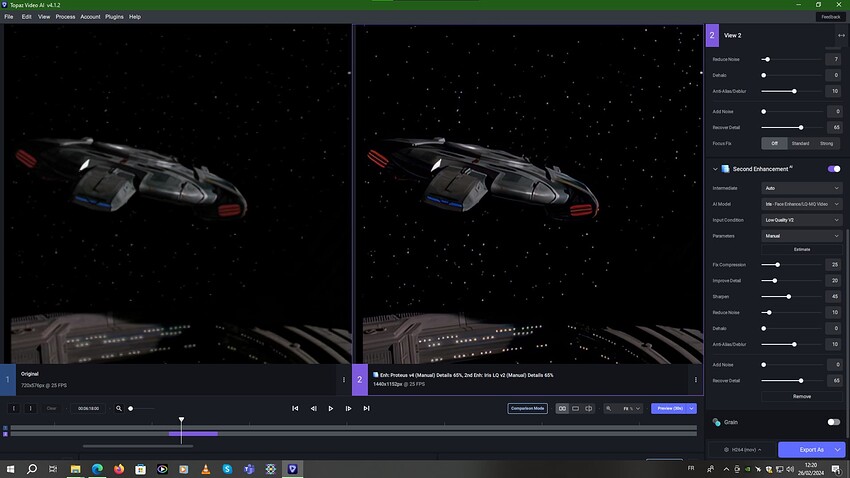The image size is (850, 478).
Task: Click the Grain section icon
Action: [717, 422]
